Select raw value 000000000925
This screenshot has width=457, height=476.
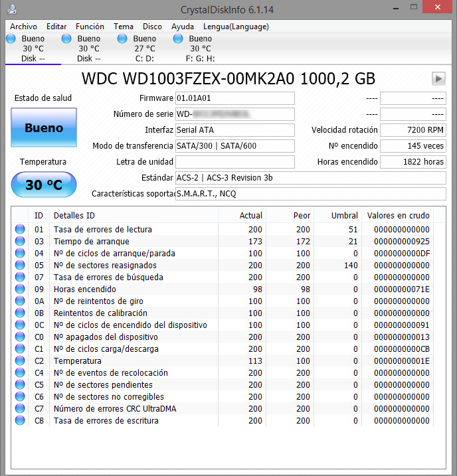[402, 242]
